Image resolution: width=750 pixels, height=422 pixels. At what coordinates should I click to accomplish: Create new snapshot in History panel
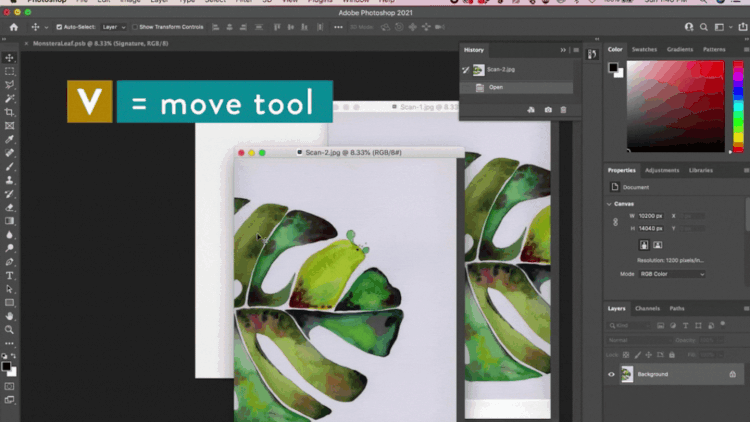coord(548,110)
